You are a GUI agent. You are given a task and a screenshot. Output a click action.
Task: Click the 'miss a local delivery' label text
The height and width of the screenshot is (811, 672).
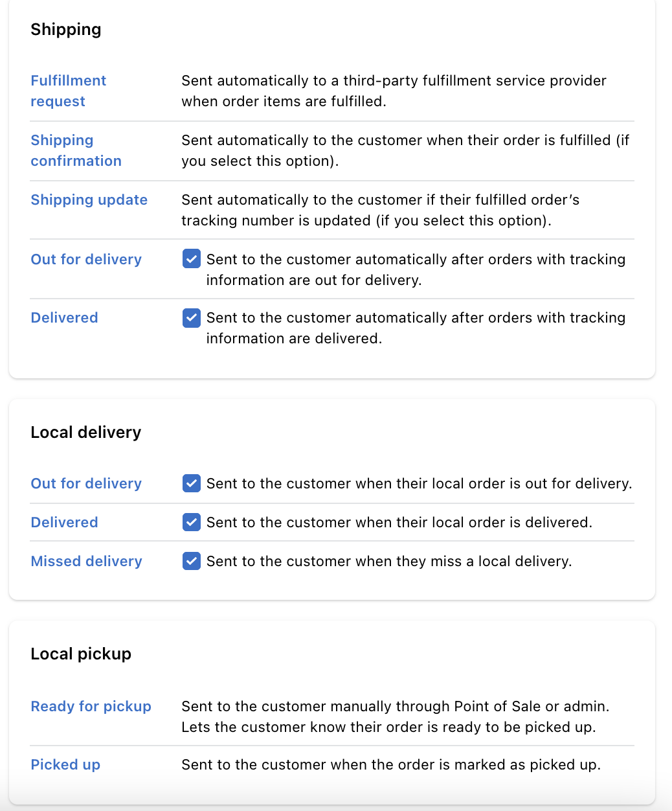pyautogui.click(x=389, y=561)
